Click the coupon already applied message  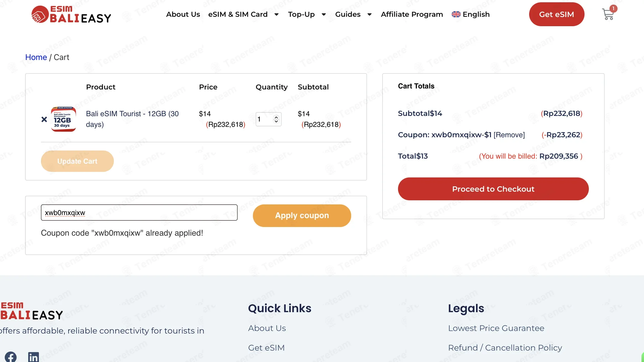coord(122,233)
